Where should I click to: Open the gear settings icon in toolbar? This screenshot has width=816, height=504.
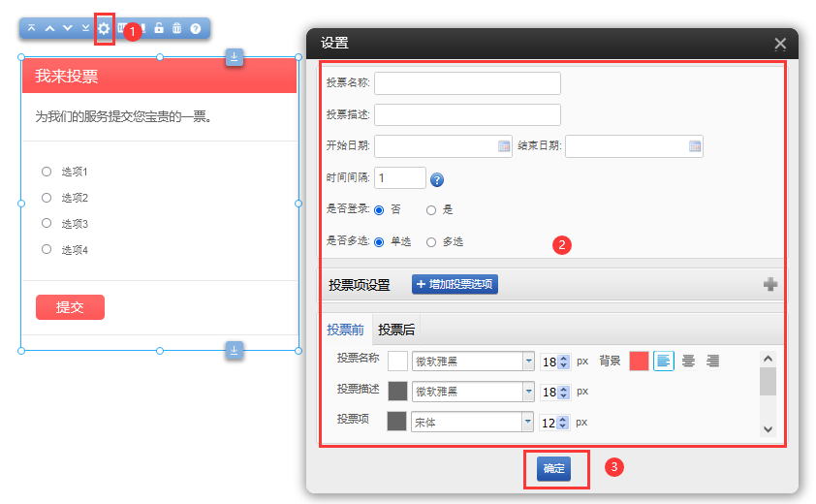(x=104, y=29)
